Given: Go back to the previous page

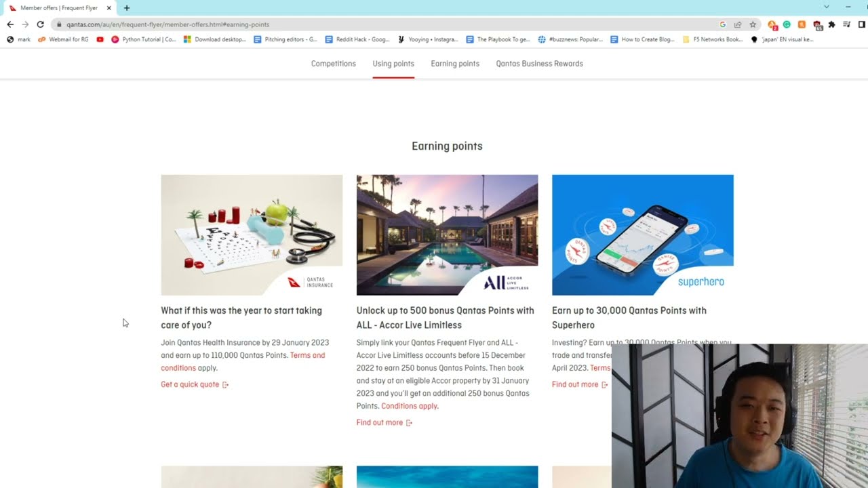Looking at the screenshot, I should (10, 24).
